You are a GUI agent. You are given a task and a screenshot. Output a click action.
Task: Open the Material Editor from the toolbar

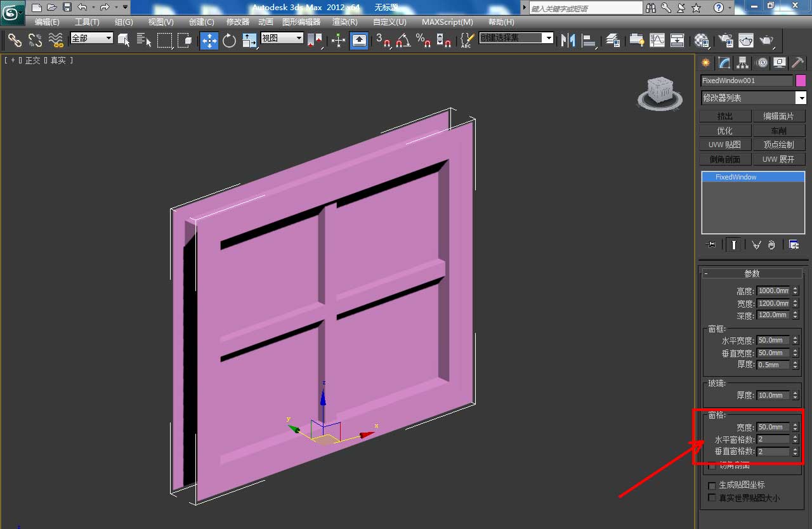pyautogui.click(x=701, y=41)
